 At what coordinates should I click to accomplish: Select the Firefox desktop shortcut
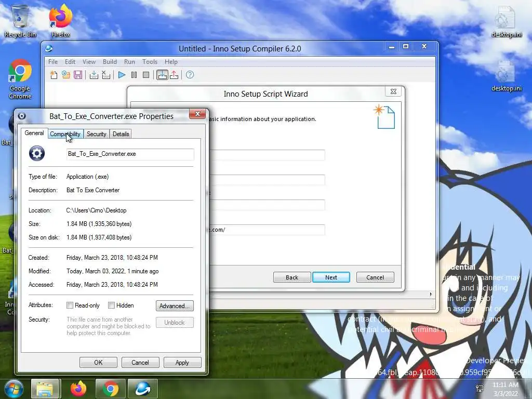60,20
